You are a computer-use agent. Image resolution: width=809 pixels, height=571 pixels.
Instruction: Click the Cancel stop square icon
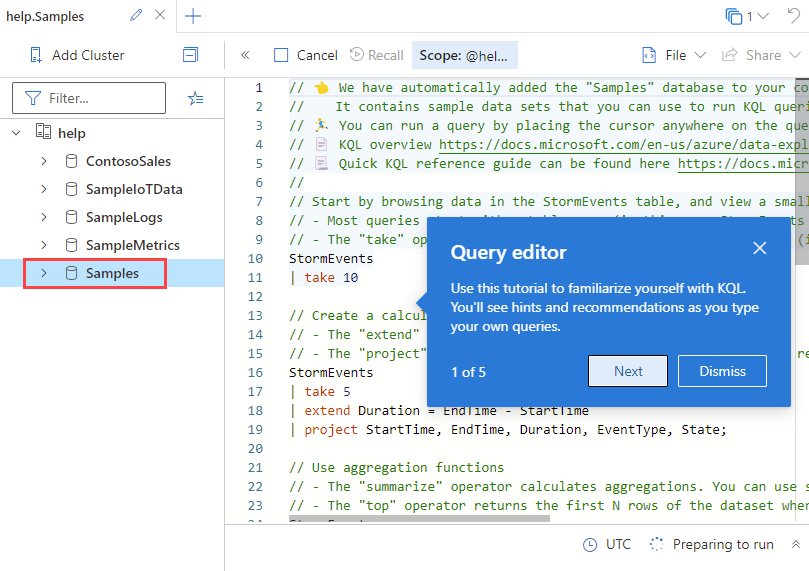point(281,55)
